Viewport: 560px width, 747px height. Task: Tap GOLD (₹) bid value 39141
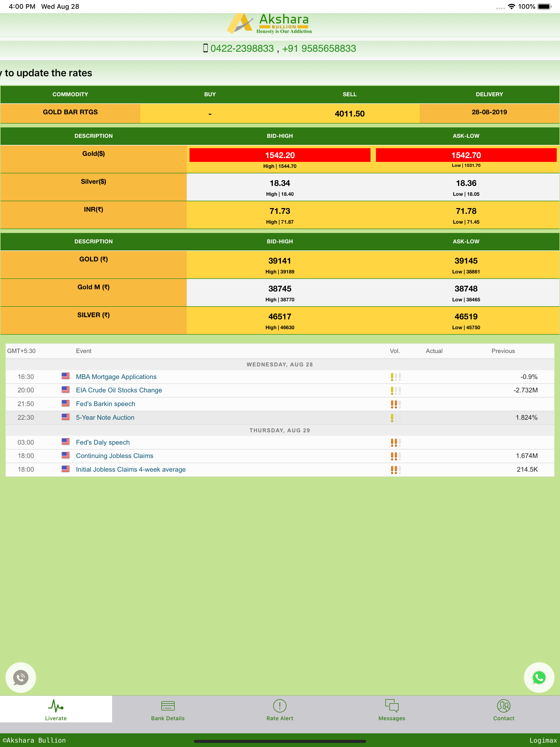(x=280, y=261)
